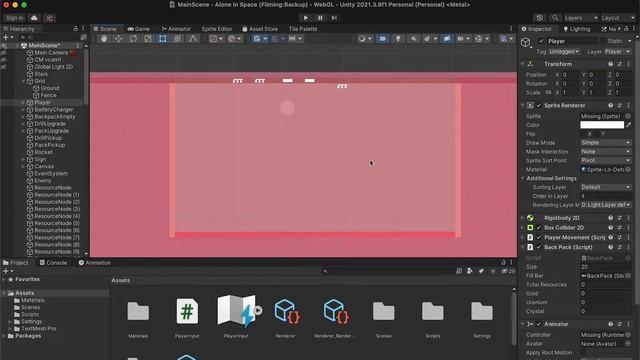Click the Sign in button
This screenshot has width=640, height=360.
[x=14, y=18]
